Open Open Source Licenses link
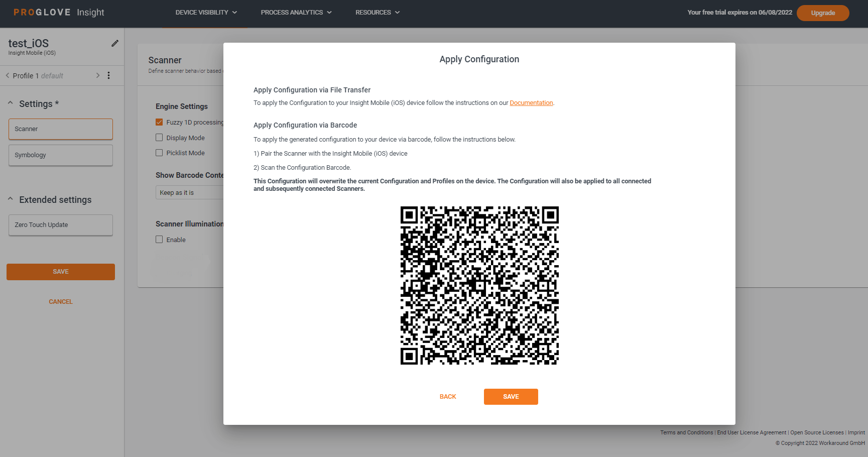The height and width of the screenshot is (457, 868). coord(817,432)
